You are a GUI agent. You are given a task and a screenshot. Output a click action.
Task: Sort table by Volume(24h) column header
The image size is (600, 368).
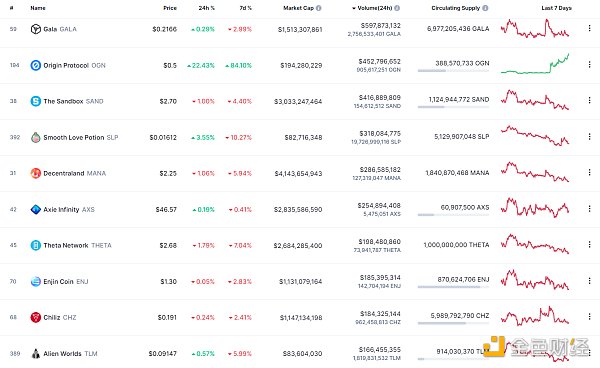coord(373,8)
